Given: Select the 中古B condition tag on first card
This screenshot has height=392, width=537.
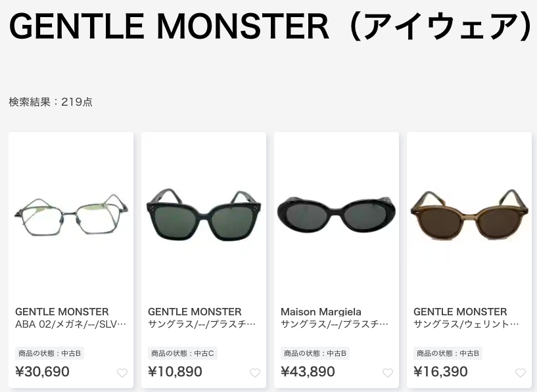Looking at the screenshot, I should [x=50, y=353].
